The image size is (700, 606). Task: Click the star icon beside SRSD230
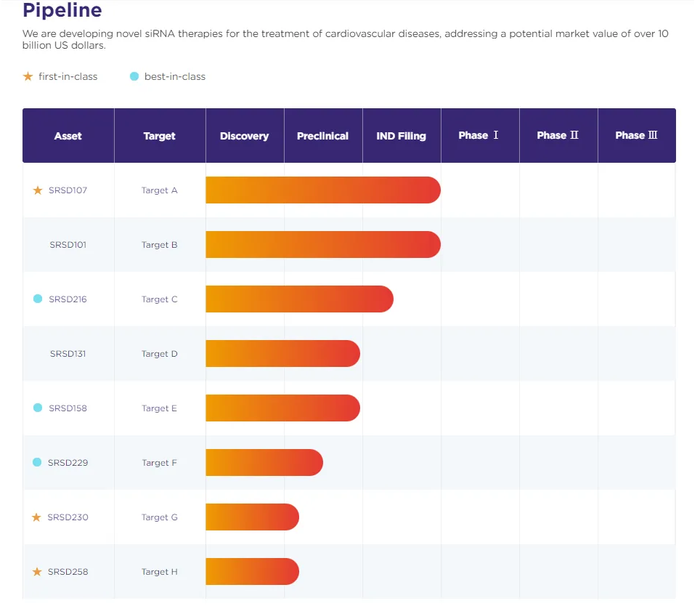[36, 517]
